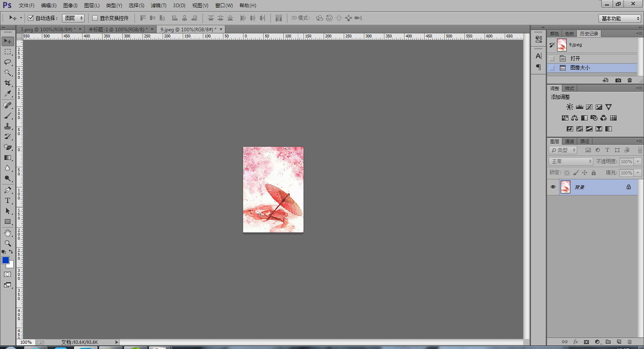Delete current history state
644x349 pixels.
630,80
